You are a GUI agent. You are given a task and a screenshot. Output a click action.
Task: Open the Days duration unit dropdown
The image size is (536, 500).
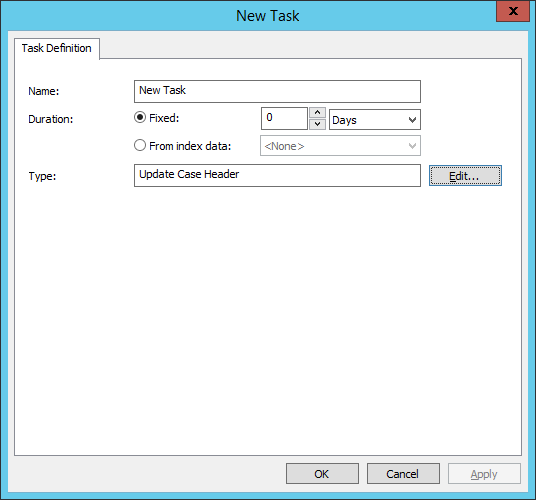(375, 120)
